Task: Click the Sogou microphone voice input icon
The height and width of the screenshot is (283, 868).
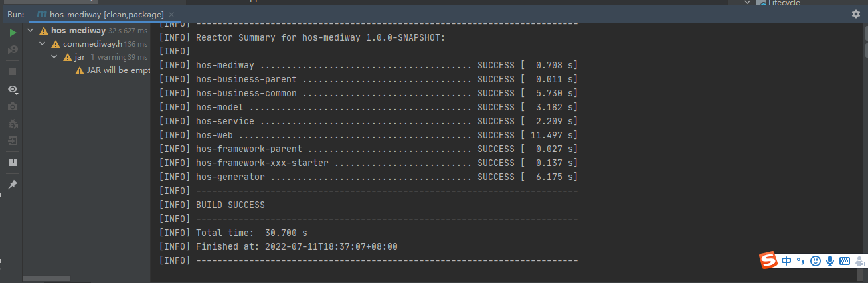Action: (830, 261)
